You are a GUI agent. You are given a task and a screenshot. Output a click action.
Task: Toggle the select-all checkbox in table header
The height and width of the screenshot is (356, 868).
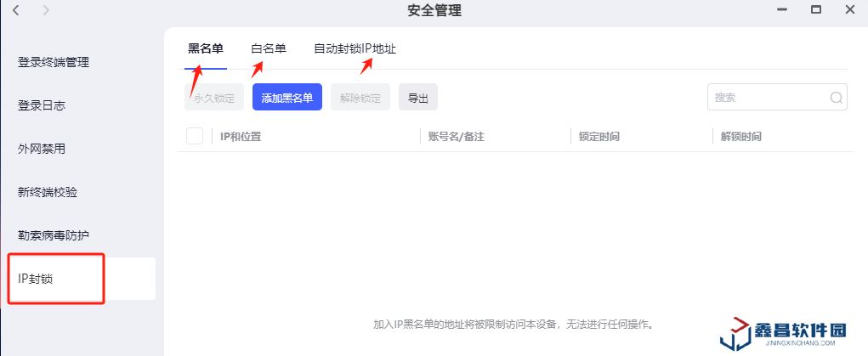(195, 136)
